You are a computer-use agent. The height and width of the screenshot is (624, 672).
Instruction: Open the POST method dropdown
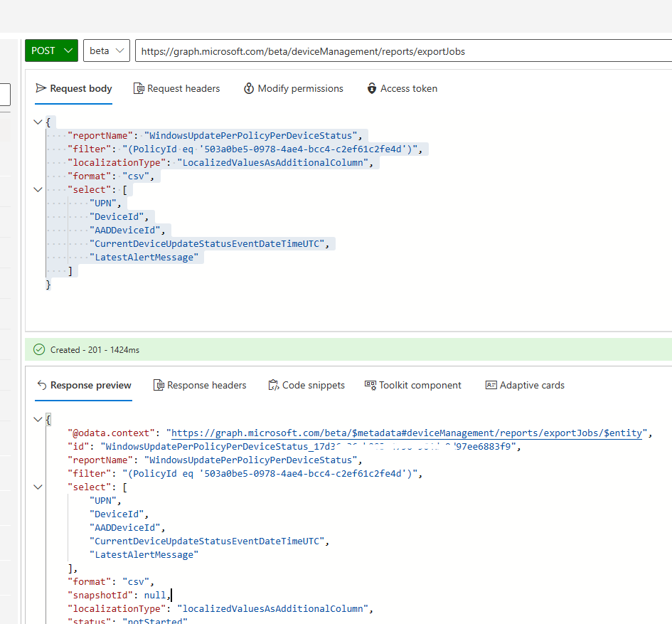[x=51, y=51]
